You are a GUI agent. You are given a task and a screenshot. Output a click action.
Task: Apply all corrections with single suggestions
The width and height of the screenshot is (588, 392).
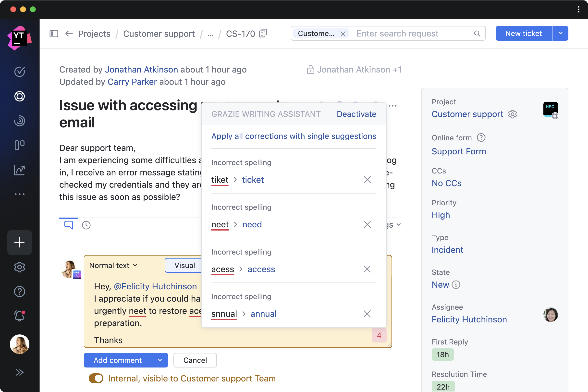[294, 136]
